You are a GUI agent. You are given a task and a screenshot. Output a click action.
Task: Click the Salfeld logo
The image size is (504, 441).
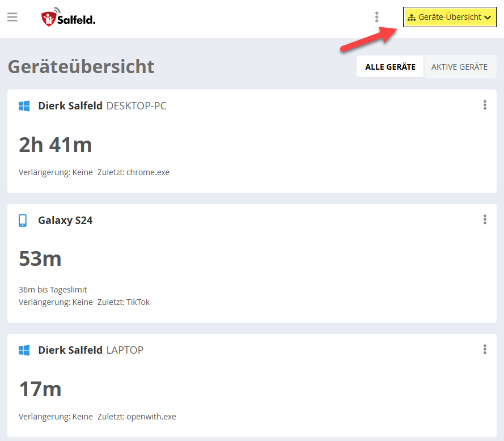pyautogui.click(x=68, y=18)
